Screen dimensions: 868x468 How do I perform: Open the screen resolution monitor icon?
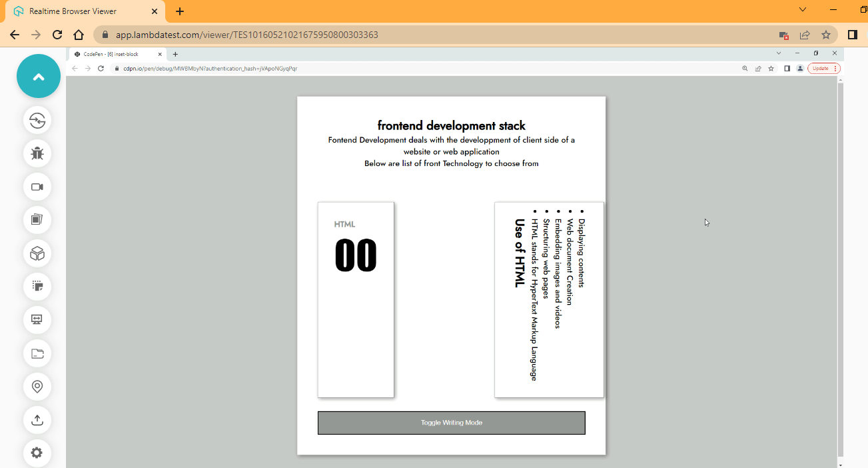[37, 320]
